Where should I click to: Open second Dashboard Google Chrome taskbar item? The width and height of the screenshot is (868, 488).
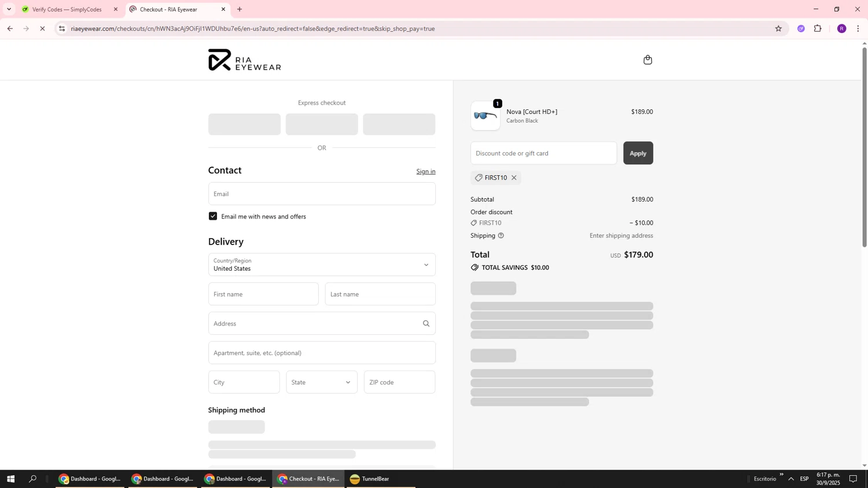[x=163, y=479]
